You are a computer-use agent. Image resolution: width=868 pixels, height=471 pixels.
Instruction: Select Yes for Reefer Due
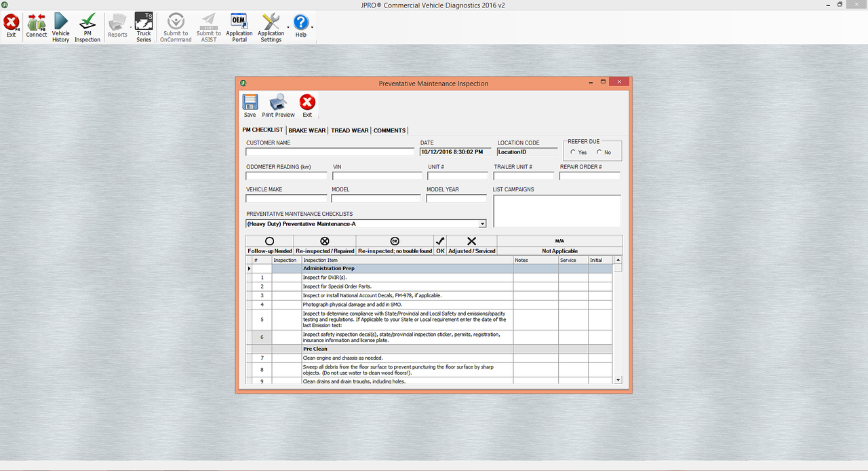574,152
